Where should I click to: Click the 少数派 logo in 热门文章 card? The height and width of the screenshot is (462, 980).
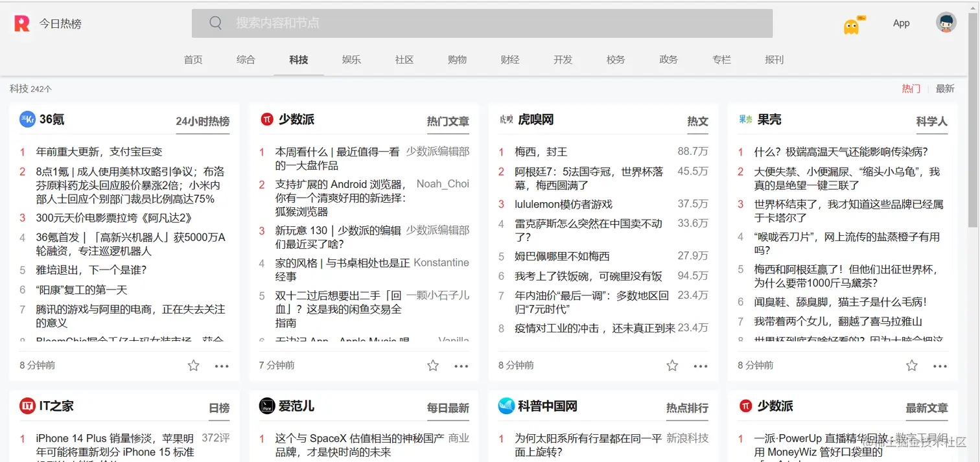[266, 119]
